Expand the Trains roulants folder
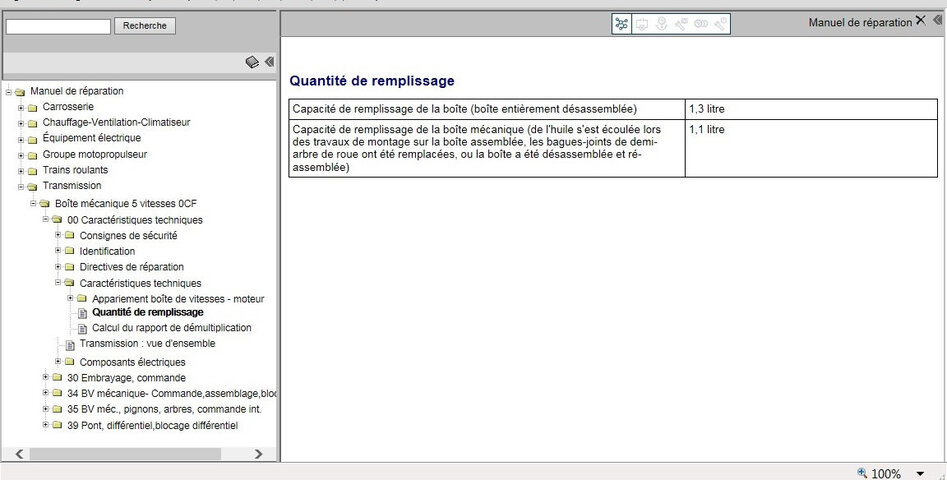 (21, 171)
